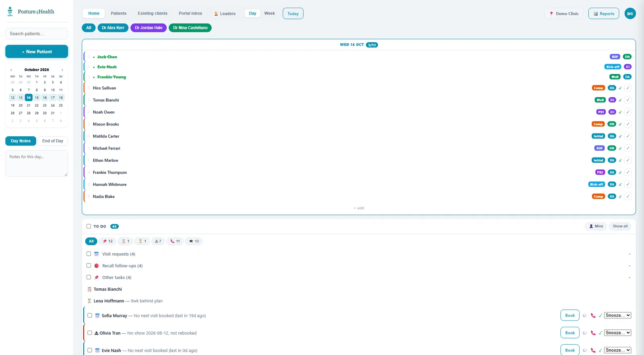The height and width of the screenshot is (355, 644).
Task: Expand the Recall follow-ups group arrow
Action: pos(630,266)
